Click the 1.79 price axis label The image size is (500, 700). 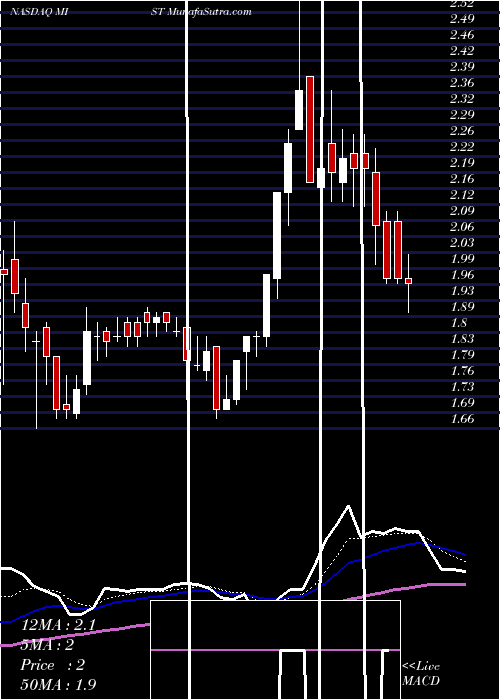point(462,355)
